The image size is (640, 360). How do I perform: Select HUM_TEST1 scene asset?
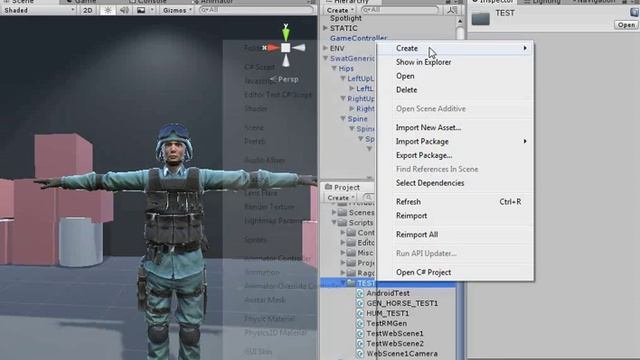click(387, 313)
